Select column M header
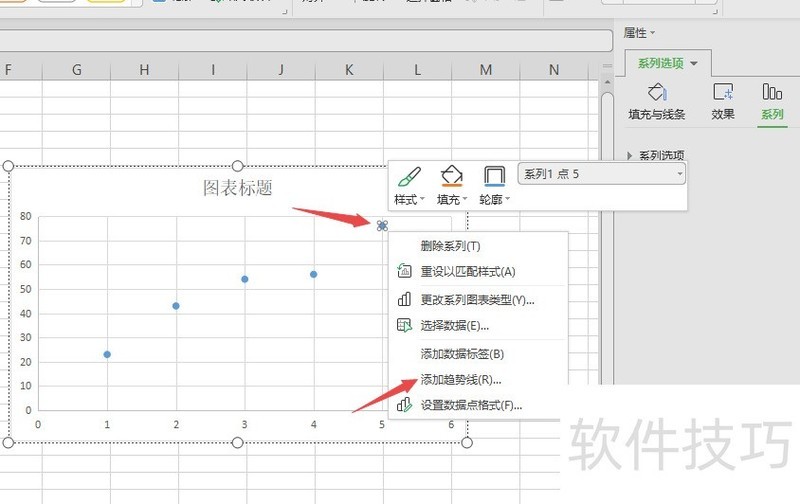Screen dimensions: 800x504 pos(486,70)
